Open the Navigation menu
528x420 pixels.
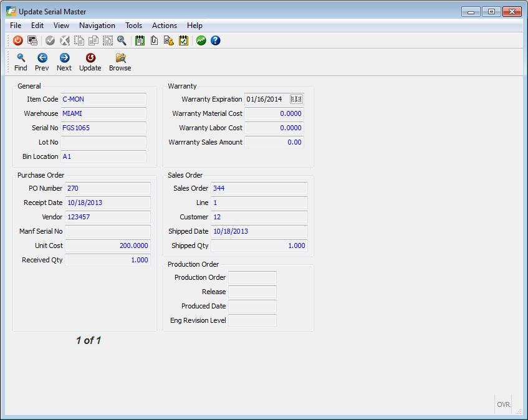tap(97, 26)
